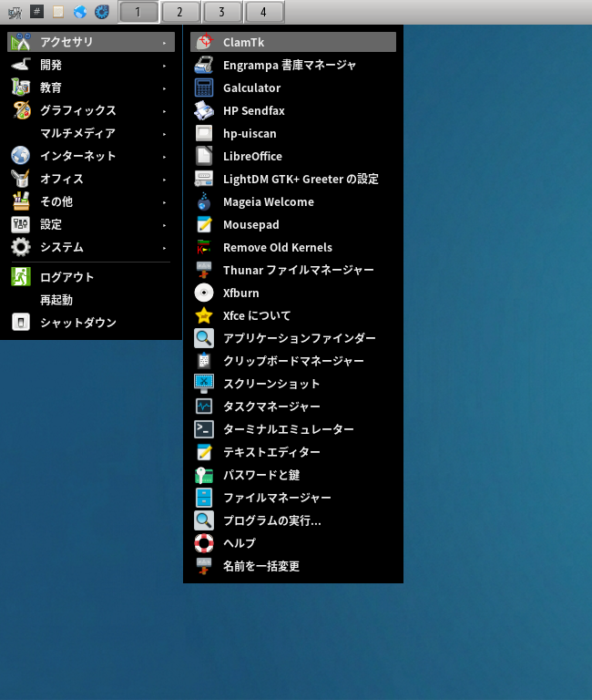Click the ファイルマネージャー cabinet icon

point(204,498)
